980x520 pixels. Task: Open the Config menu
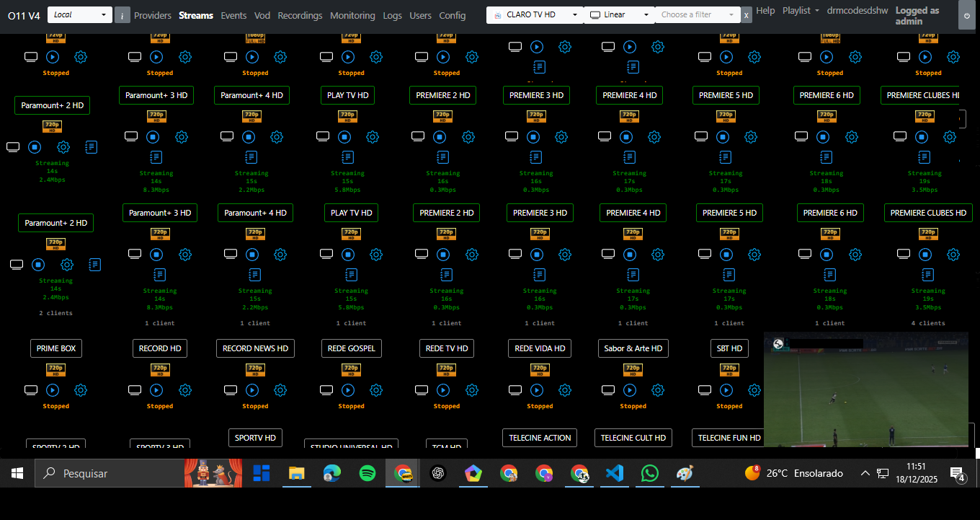tap(453, 15)
